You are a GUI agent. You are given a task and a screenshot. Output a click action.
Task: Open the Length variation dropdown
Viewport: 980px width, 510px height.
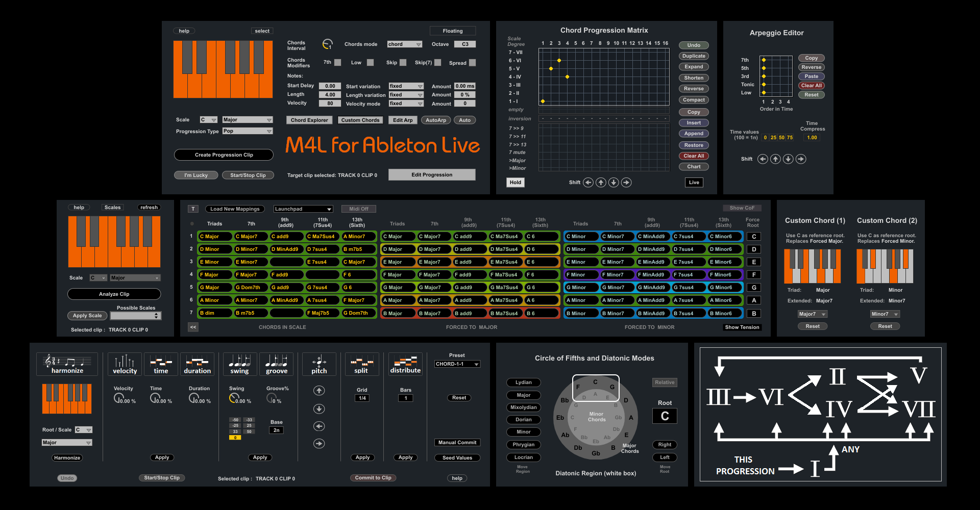(x=406, y=95)
